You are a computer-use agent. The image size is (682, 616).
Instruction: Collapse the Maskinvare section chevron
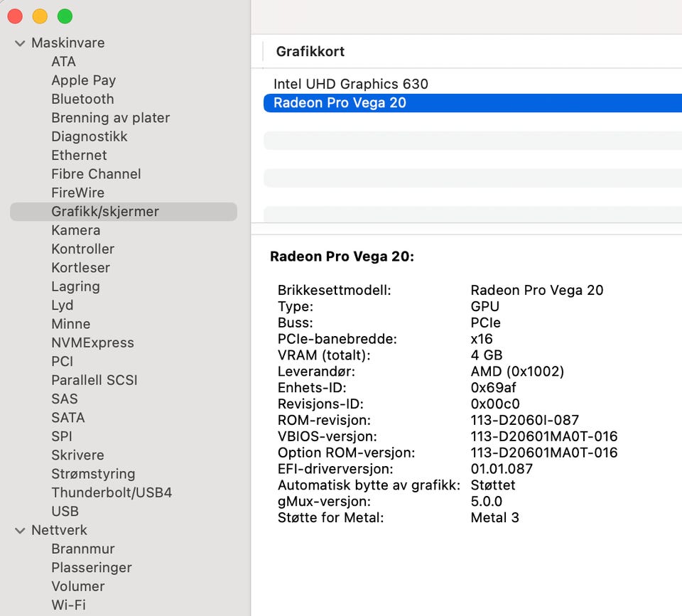tap(20, 43)
